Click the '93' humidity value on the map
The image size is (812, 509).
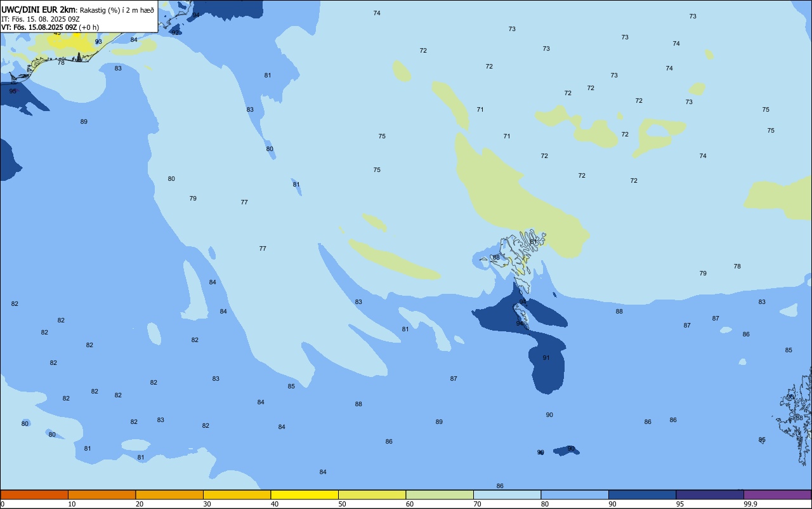pos(98,42)
